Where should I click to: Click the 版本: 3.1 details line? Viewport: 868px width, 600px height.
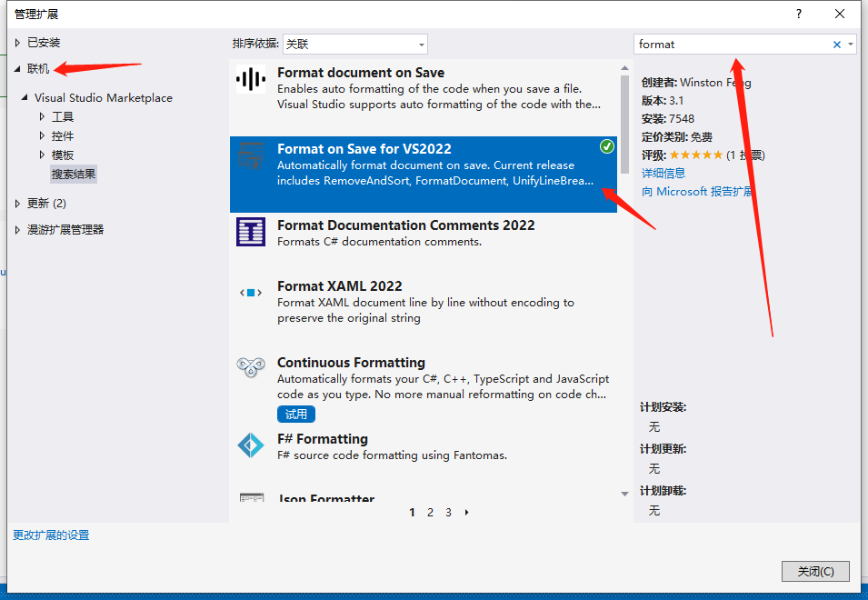(x=663, y=101)
